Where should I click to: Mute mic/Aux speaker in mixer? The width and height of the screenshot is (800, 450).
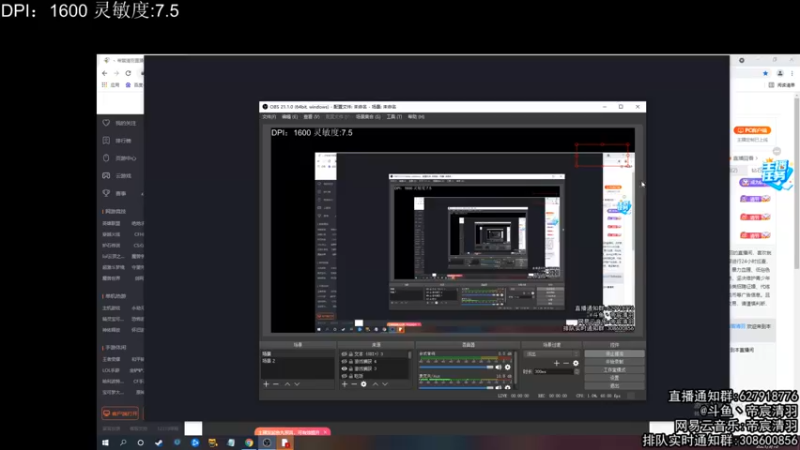tap(498, 388)
